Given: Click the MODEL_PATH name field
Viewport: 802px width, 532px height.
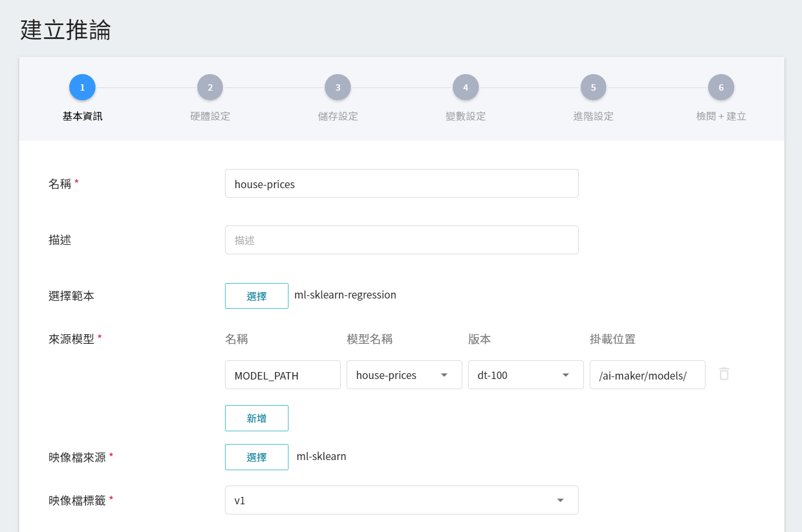Looking at the screenshot, I should click(282, 375).
